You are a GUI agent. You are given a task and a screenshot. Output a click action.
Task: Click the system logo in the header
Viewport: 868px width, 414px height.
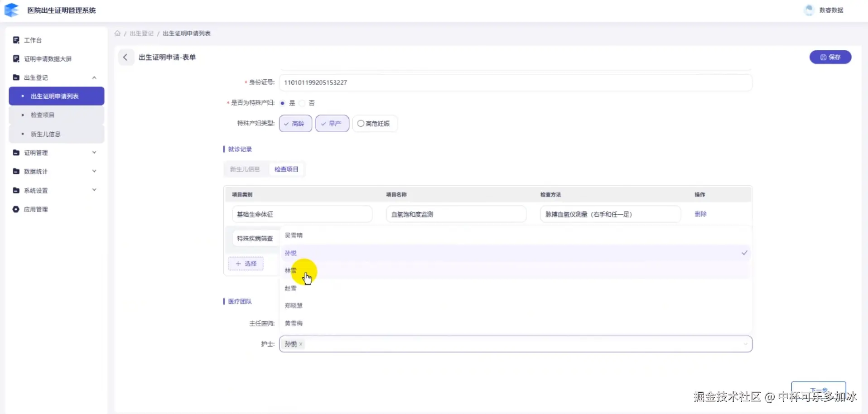coord(11,10)
